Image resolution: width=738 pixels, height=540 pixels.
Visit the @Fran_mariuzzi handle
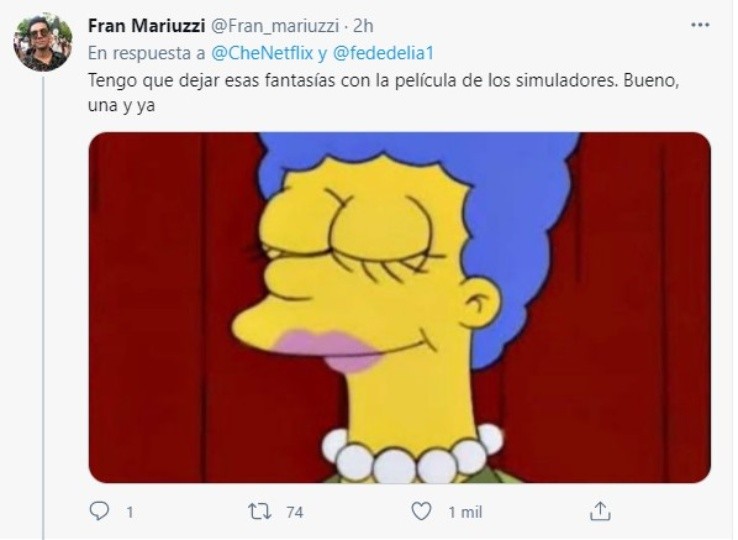pos(274,26)
